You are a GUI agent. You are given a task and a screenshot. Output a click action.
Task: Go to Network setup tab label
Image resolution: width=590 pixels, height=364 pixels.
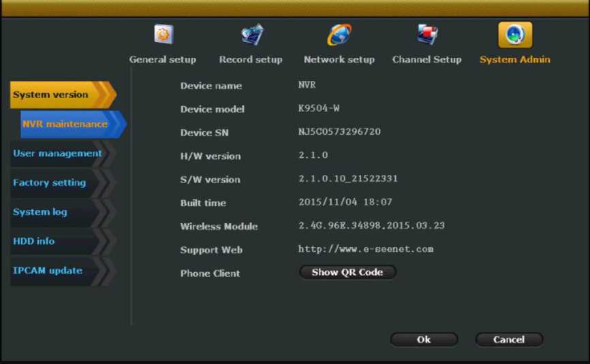[339, 59]
